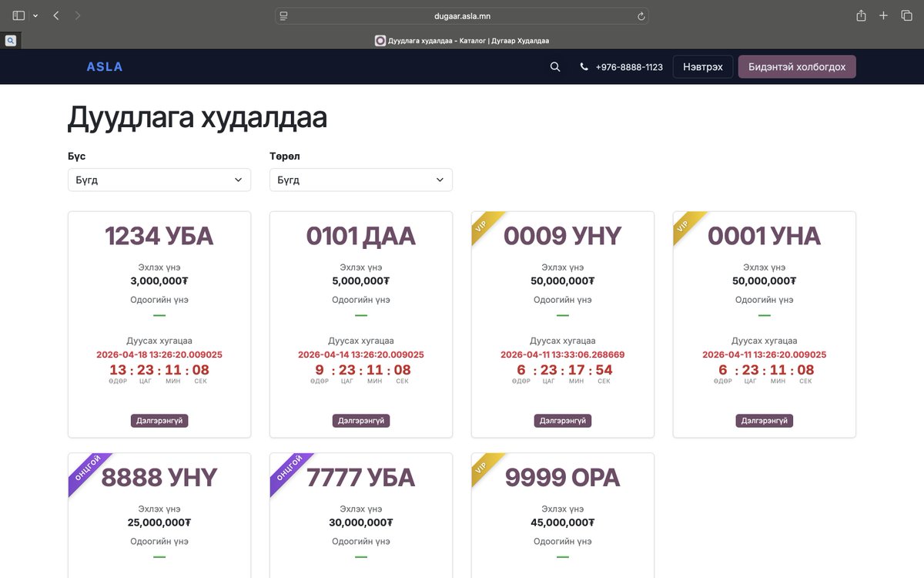Screen dimensions: 924x578
Task: Select the 0009 УНУ plate title
Action: pyautogui.click(x=563, y=236)
